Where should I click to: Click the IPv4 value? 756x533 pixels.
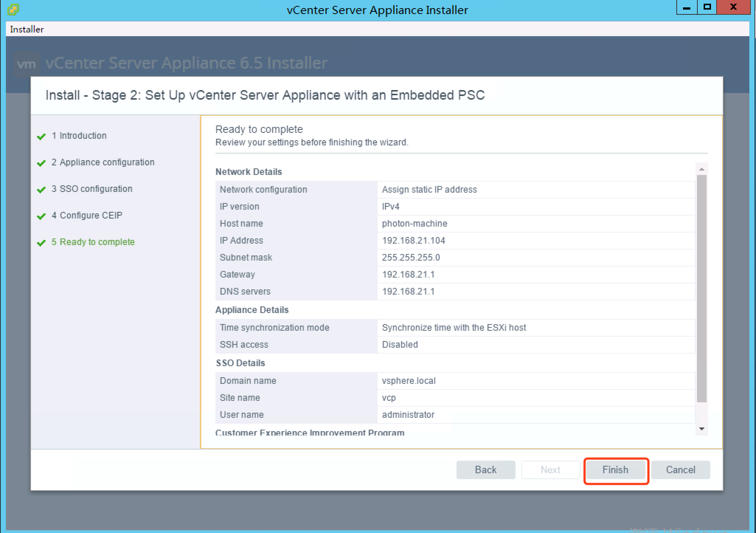[x=391, y=206]
